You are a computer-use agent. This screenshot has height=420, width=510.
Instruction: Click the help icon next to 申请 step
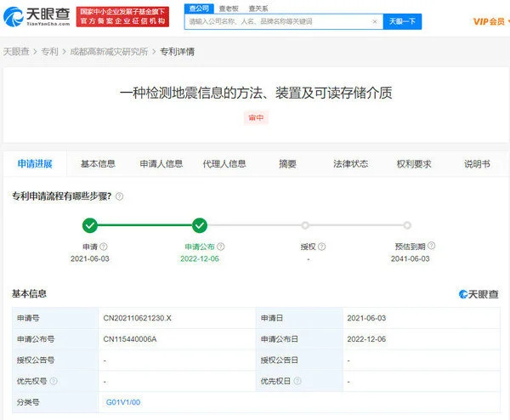104,247
